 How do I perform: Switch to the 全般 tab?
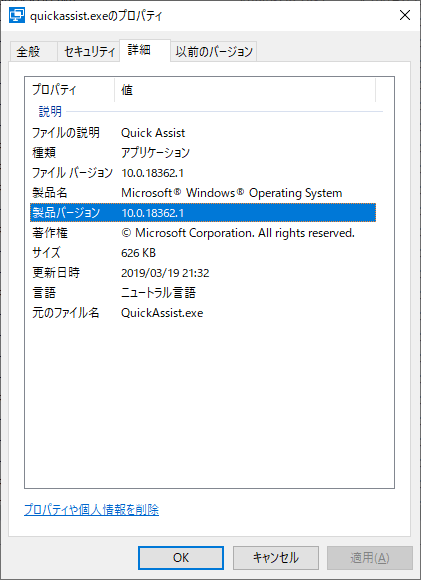tap(28, 51)
